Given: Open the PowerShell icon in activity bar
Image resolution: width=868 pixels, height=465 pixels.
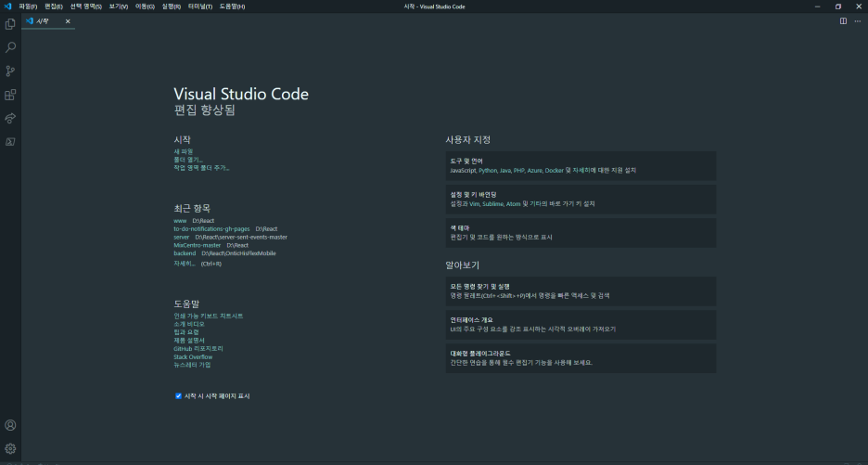Looking at the screenshot, I should click(x=10, y=142).
